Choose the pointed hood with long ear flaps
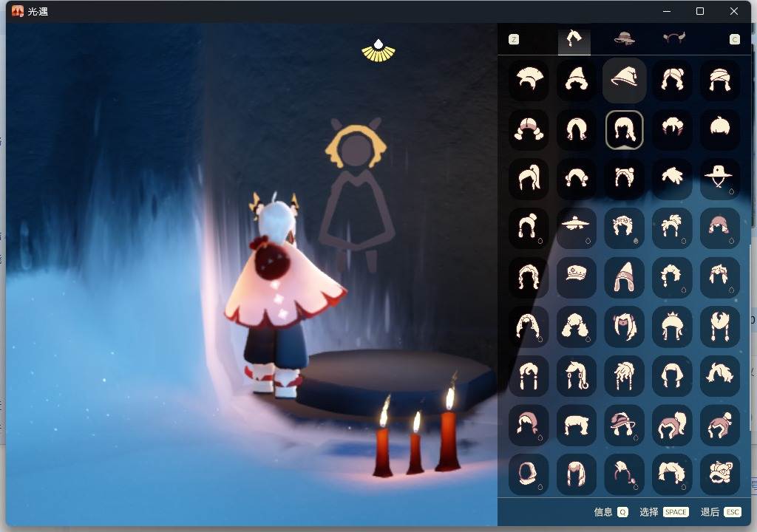 click(624, 277)
